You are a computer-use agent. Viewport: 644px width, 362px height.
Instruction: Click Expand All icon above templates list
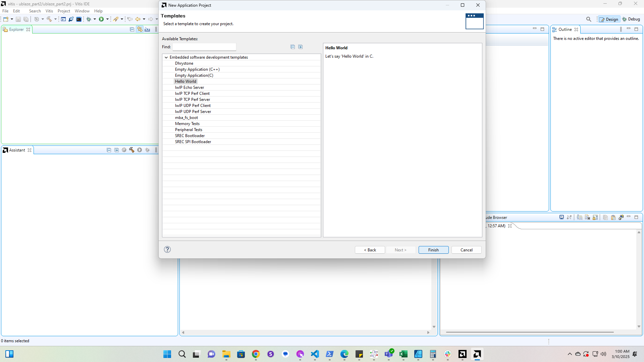click(301, 47)
